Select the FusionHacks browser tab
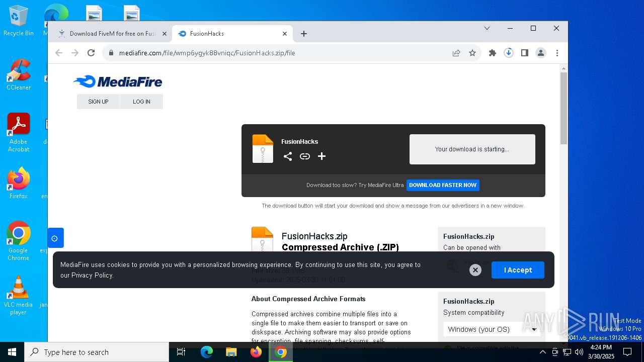 [x=231, y=34]
